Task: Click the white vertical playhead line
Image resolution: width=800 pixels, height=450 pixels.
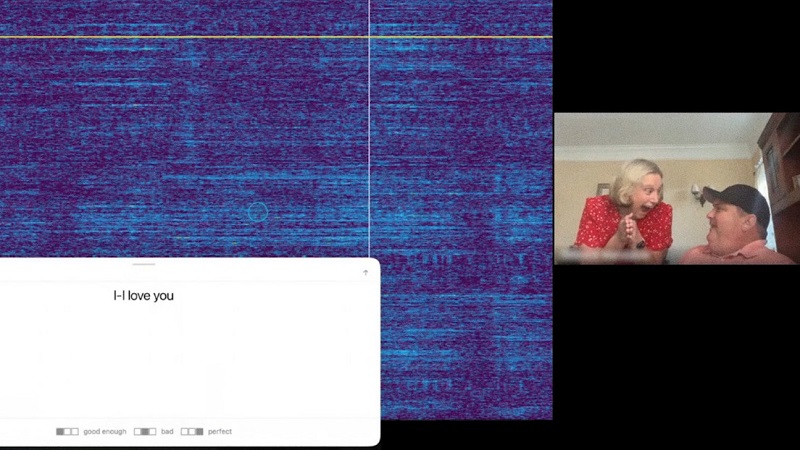Action: tap(369, 128)
